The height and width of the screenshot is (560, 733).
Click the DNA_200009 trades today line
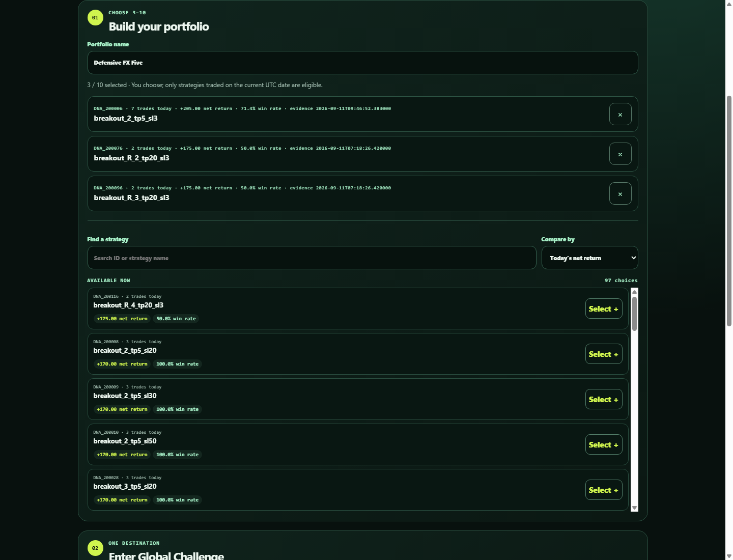pyautogui.click(x=127, y=387)
